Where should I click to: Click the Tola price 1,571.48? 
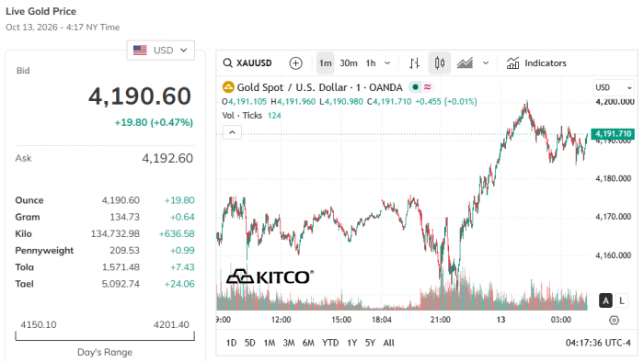121,267
